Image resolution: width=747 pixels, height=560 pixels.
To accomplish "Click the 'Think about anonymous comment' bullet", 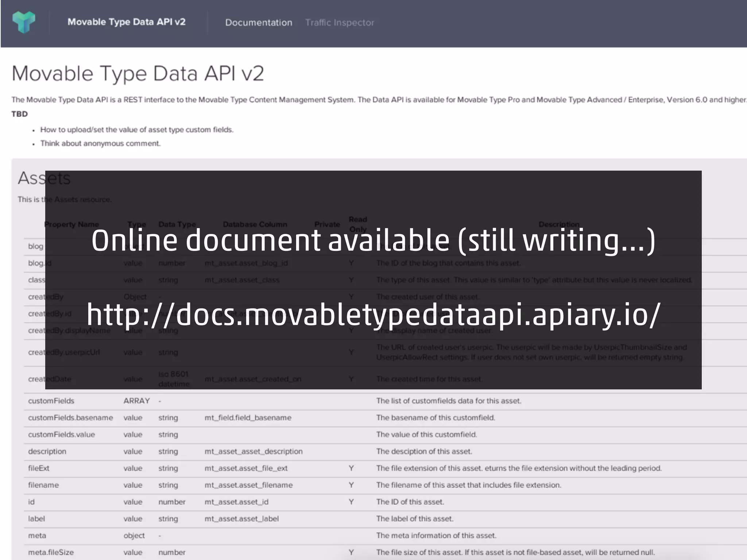I will point(100,143).
